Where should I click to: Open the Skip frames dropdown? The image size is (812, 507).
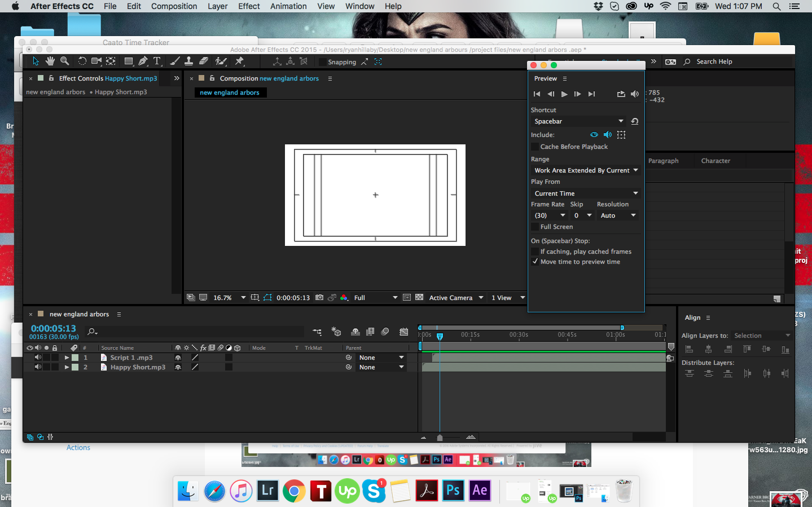(582, 215)
